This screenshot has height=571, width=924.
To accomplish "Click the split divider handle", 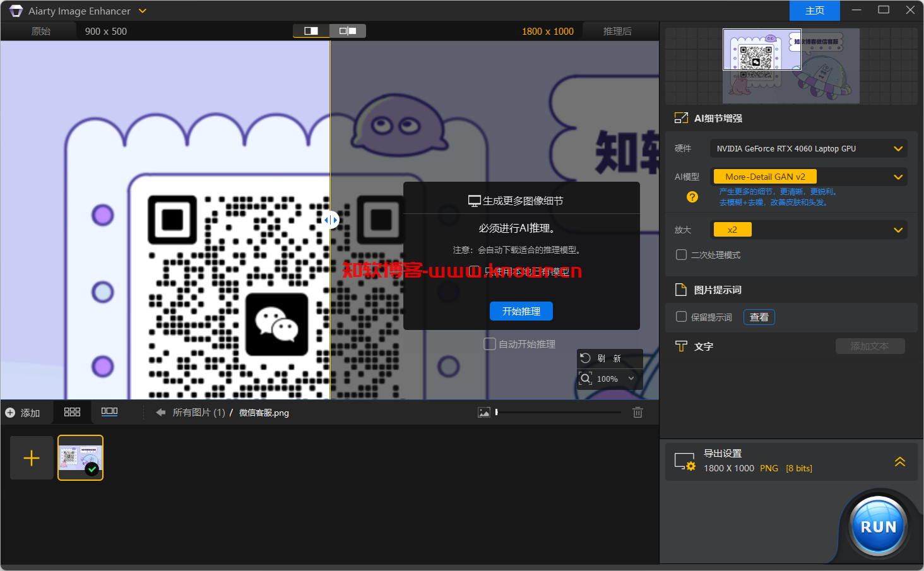I will [330, 220].
